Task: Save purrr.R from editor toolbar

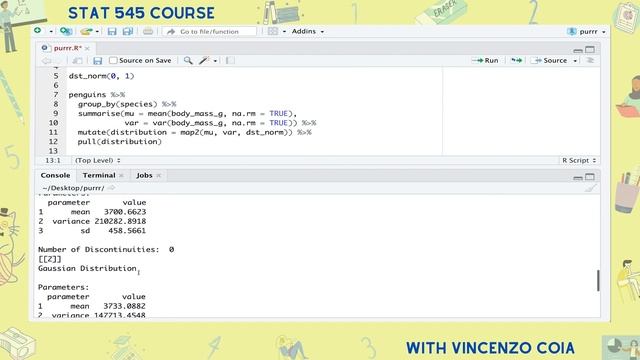Action: tap(97, 61)
